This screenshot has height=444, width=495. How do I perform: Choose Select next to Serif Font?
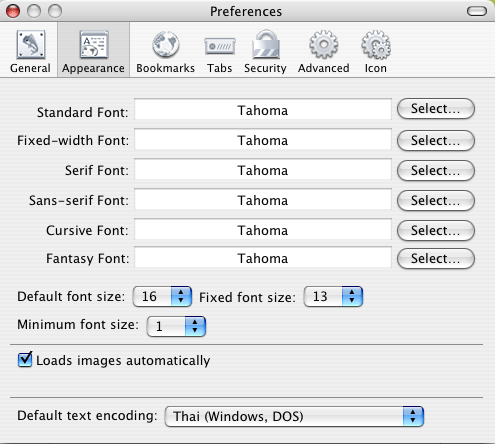[436, 170]
